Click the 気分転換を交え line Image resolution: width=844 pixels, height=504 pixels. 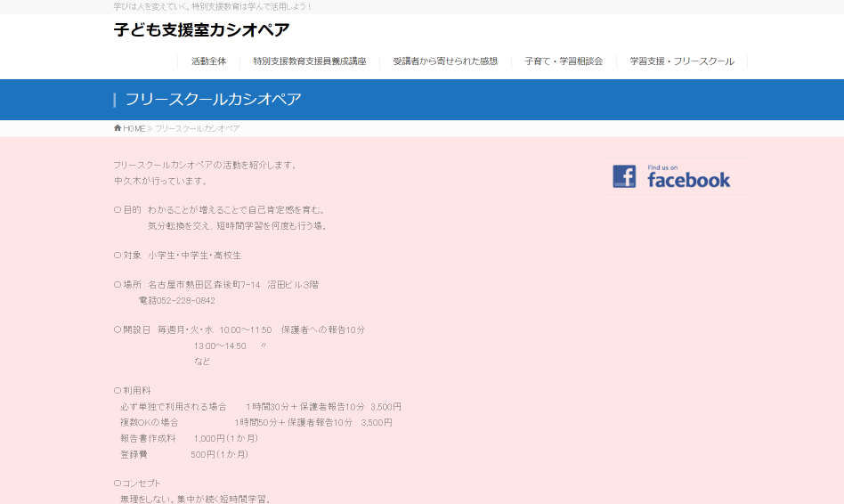[238, 226]
